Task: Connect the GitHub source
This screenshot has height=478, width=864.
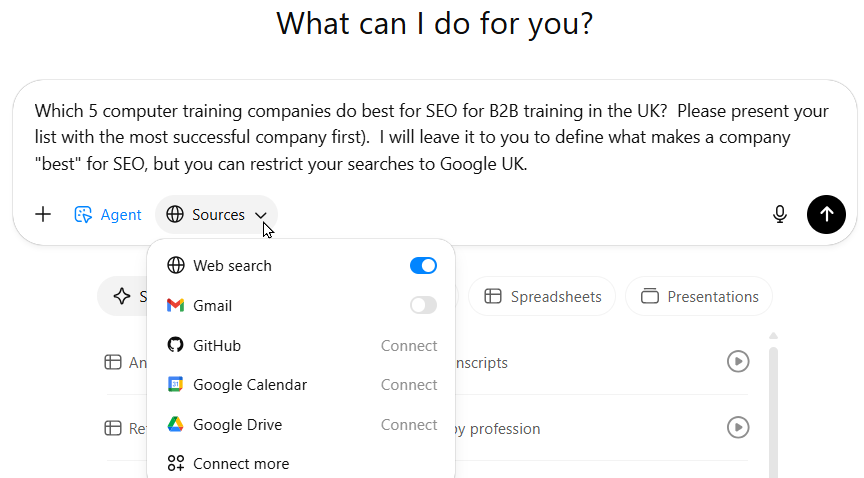Action: (409, 346)
